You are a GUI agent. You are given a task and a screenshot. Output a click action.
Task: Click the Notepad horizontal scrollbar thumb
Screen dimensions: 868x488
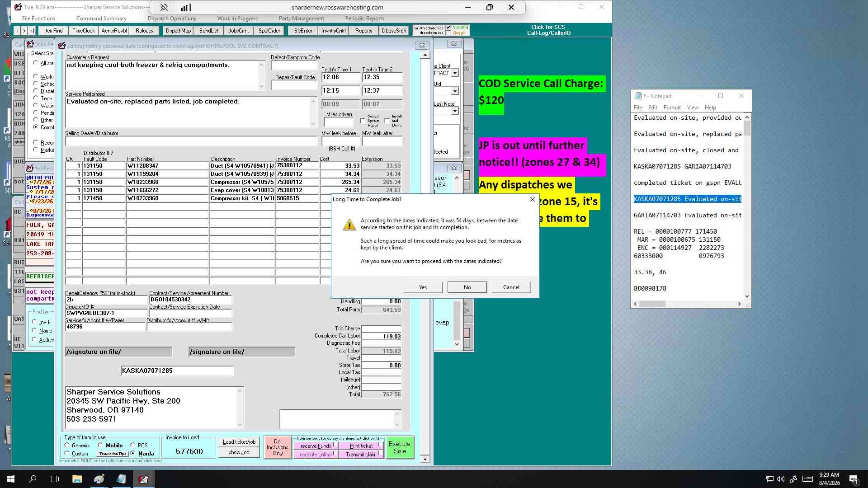point(652,304)
